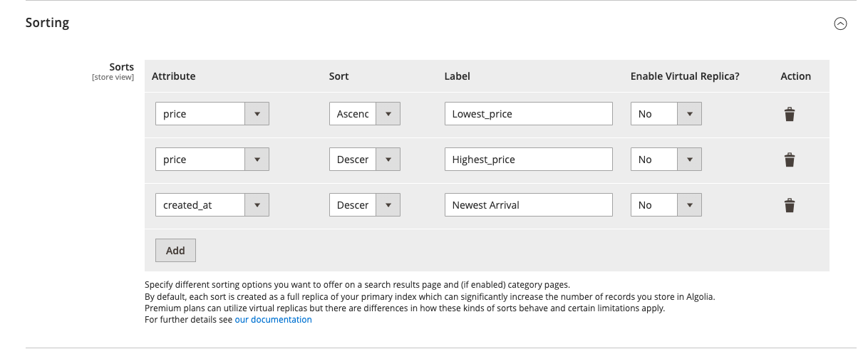Change Ascending sort direction for Lowest_price
The height and width of the screenshot is (349, 868).
365,114
